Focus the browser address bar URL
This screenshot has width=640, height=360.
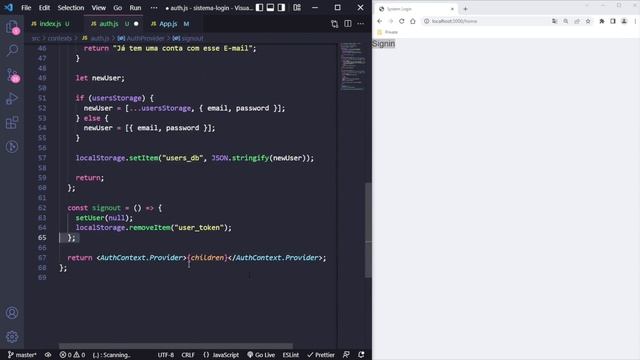pos(454,21)
